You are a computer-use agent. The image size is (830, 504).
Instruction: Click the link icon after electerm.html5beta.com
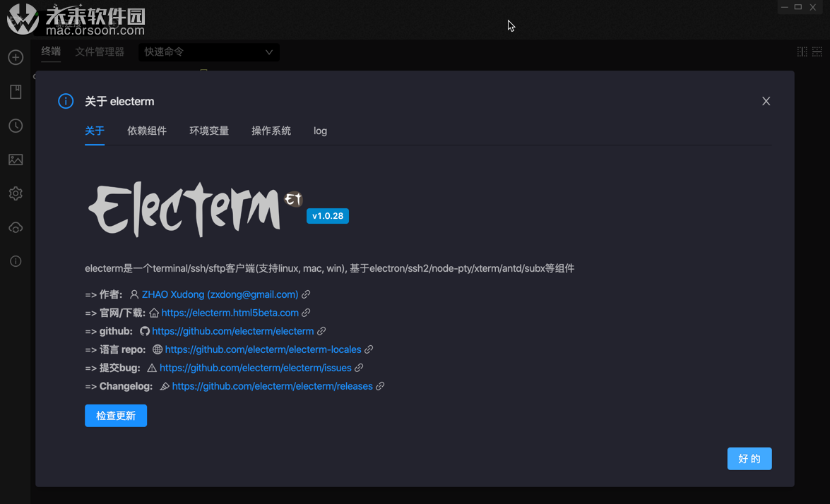306,313
